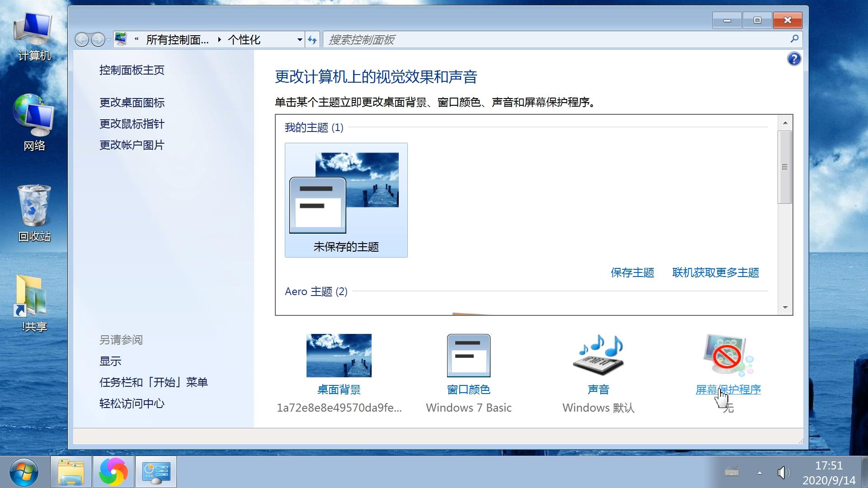Image resolution: width=868 pixels, height=488 pixels.
Task: Open 联机获取更多主题 link
Action: (716, 272)
